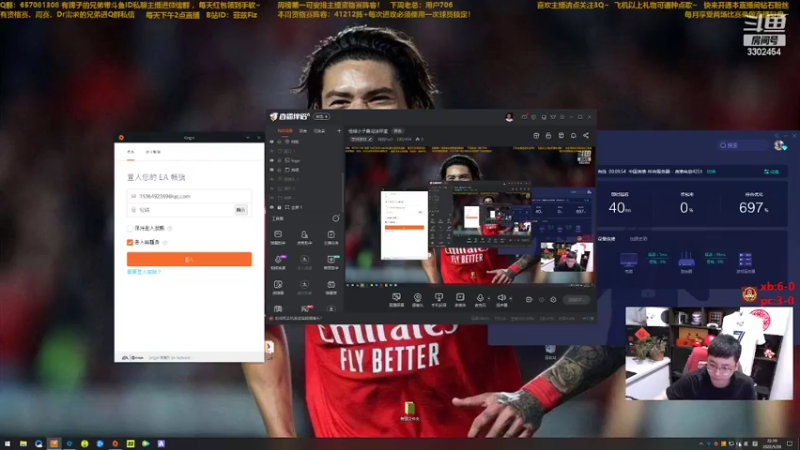Click the start streaming button in streaming app
Image resolution: width=800 pixels, height=450 pixels.
pyautogui.click(x=576, y=299)
